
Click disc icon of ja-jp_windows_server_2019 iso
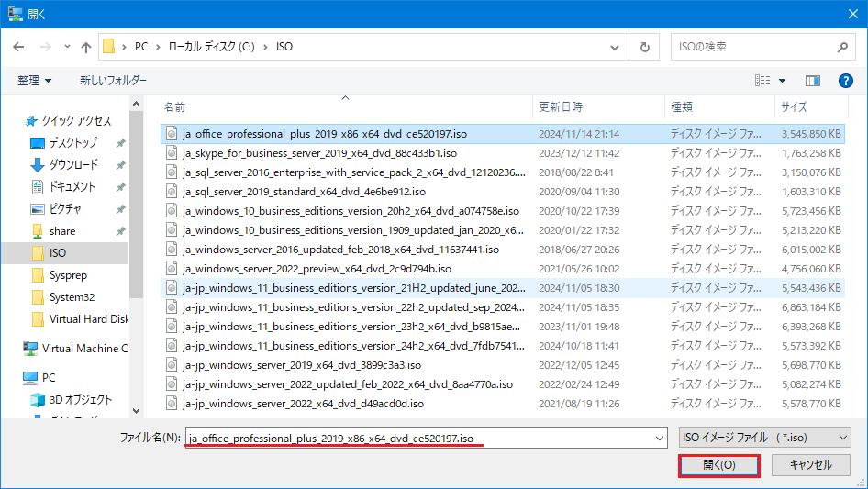172,365
